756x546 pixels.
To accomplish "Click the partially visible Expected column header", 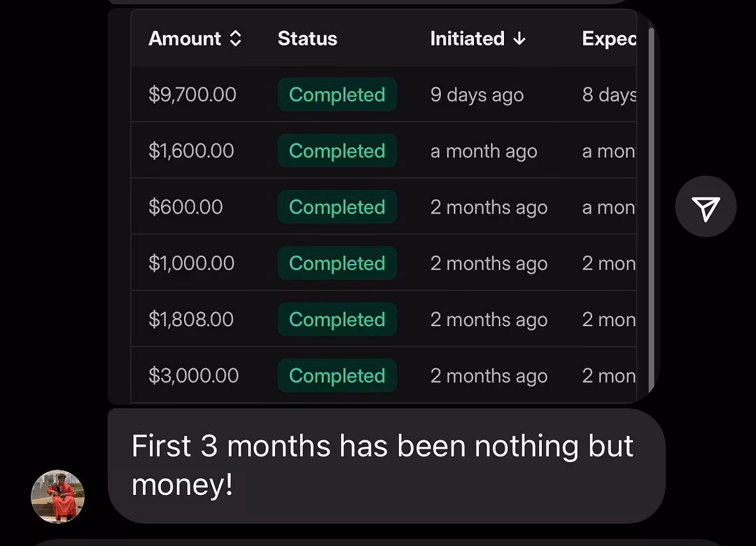I will (x=609, y=38).
